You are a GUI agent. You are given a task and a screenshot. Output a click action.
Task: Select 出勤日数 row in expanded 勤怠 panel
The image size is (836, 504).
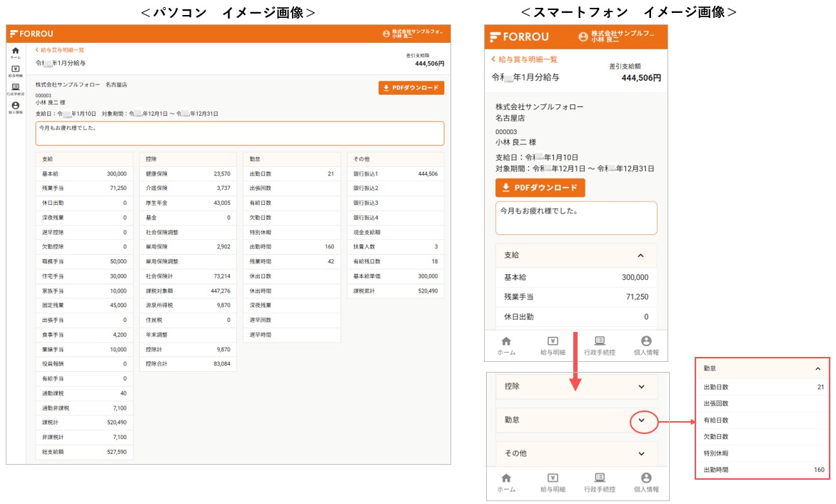click(763, 387)
